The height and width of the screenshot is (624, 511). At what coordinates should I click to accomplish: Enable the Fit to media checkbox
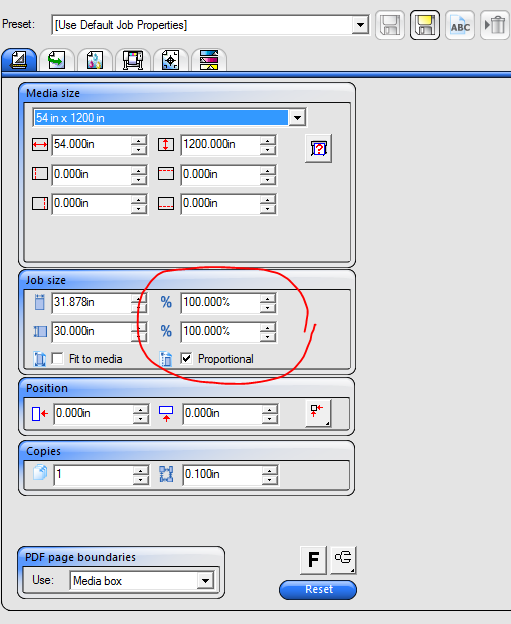coord(57,359)
